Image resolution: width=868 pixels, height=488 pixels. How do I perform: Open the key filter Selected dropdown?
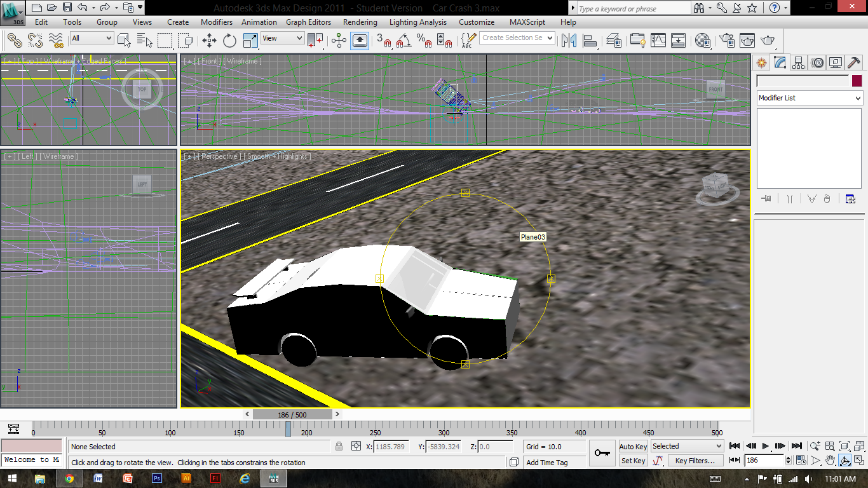pyautogui.click(x=687, y=446)
